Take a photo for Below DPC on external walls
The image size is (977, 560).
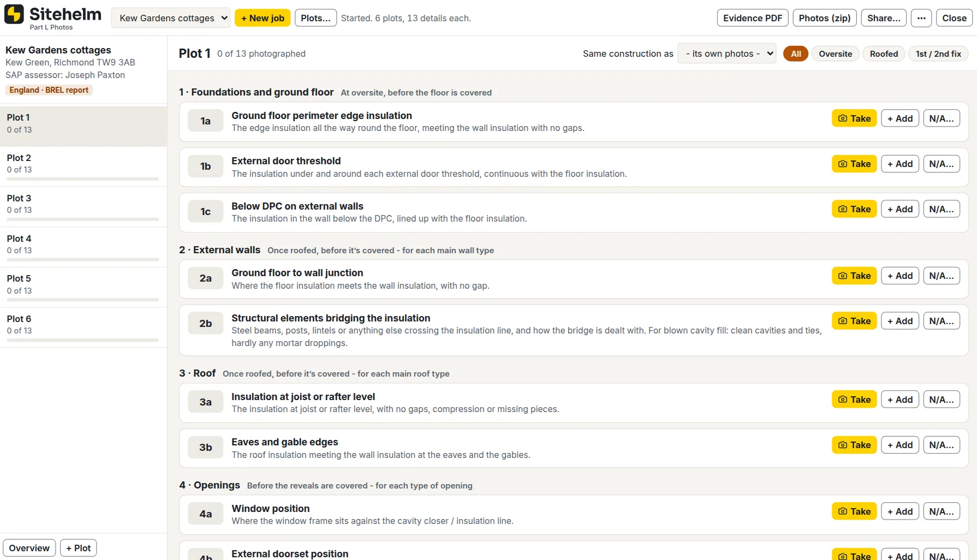pyautogui.click(x=854, y=209)
